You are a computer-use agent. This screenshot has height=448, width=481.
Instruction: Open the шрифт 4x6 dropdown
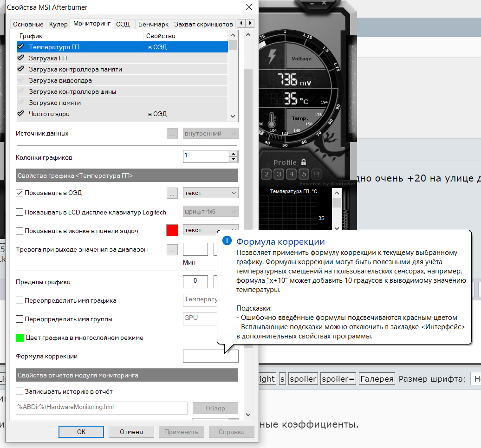point(210,212)
